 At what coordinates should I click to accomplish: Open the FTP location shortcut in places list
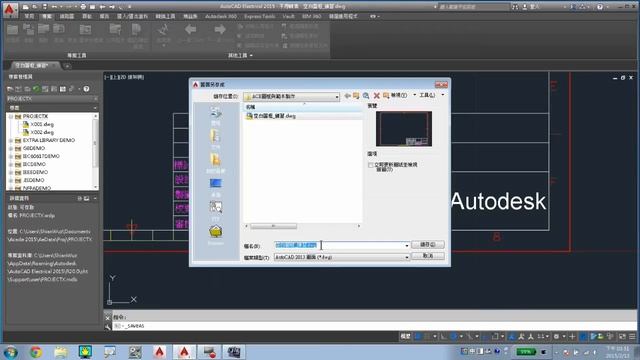pos(216,210)
